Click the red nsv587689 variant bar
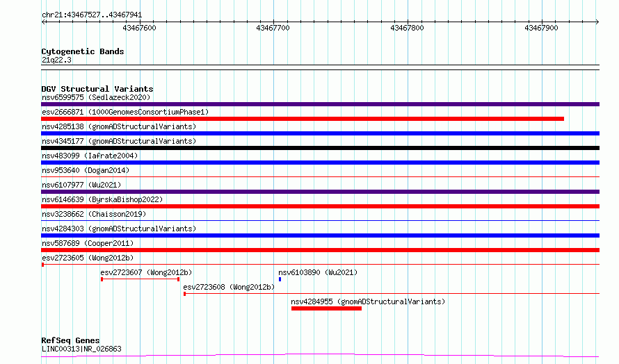The width and height of the screenshot is (619, 364). pos(320,250)
